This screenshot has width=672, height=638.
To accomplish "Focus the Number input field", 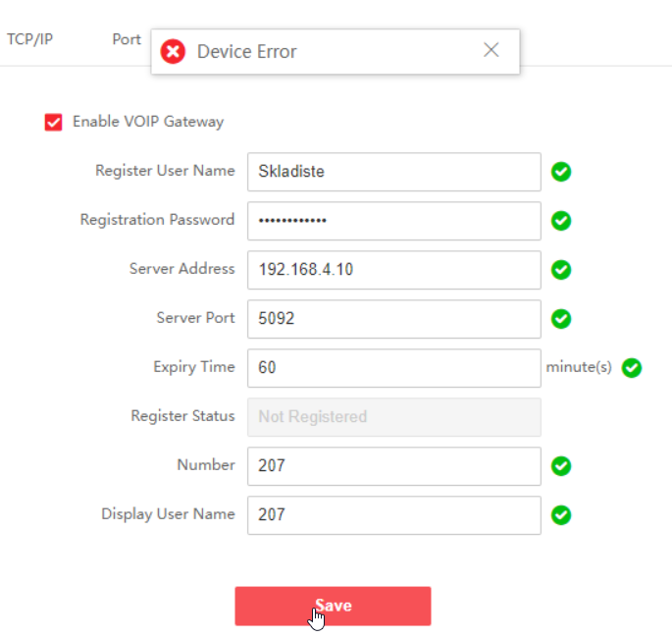I will click(393, 466).
